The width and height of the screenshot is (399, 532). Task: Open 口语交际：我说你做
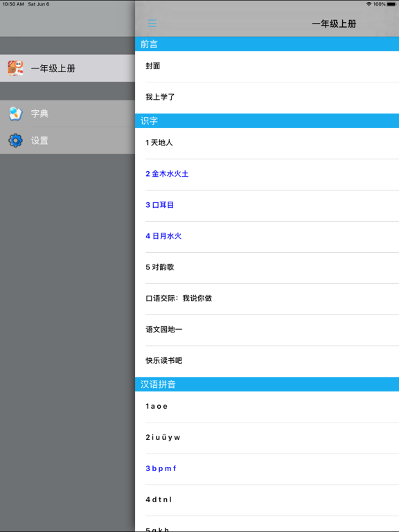[267, 299]
